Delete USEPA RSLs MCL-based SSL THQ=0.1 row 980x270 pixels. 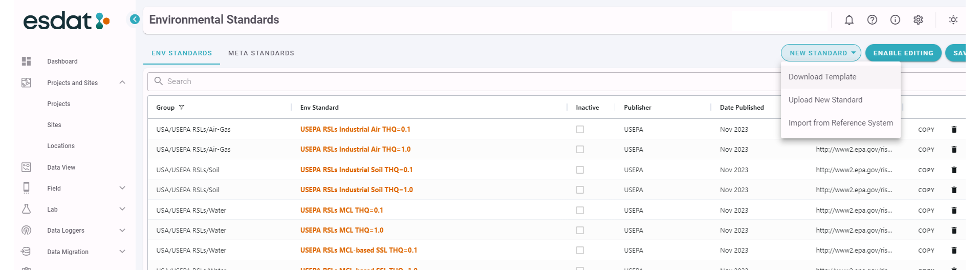[954, 251]
